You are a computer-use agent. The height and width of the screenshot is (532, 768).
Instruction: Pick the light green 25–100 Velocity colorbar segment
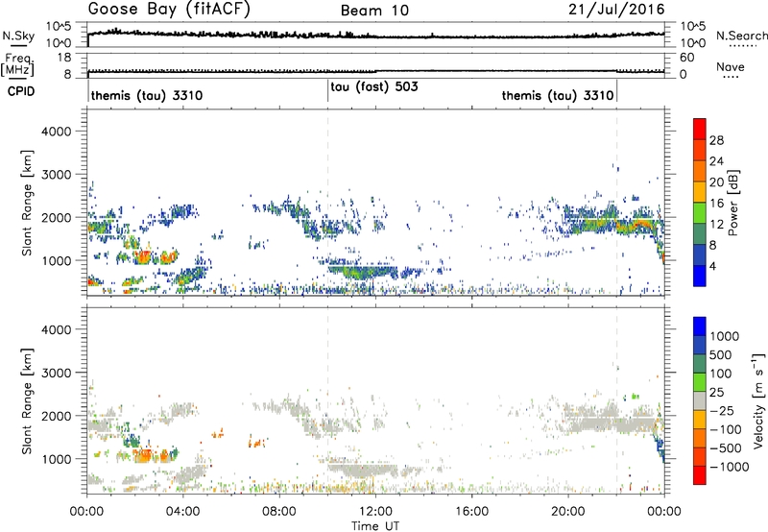click(700, 382)
